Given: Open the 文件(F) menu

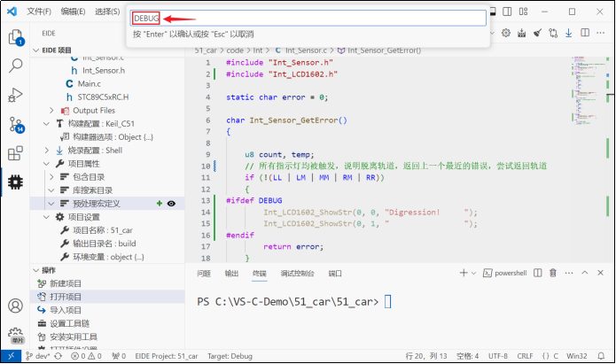Looking at the screenshot, I should 39,12.
